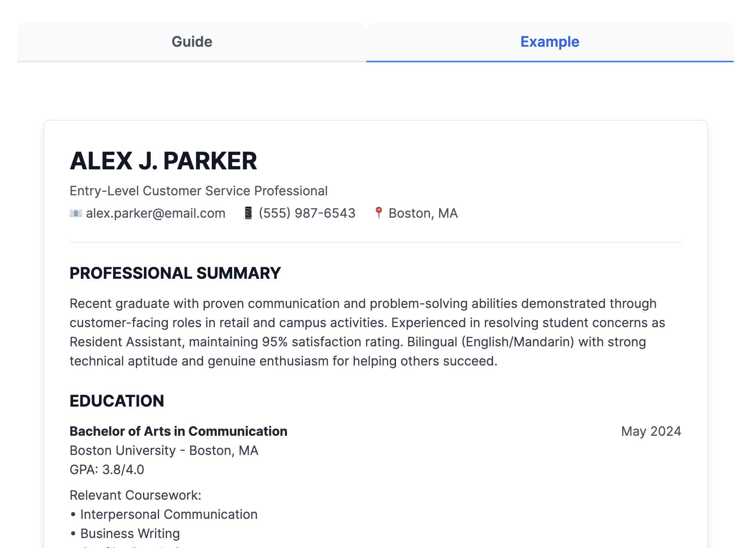Click the PROFESSIONAL SUMMARY heading
756x548 pixels.
(x=175, y=273)
